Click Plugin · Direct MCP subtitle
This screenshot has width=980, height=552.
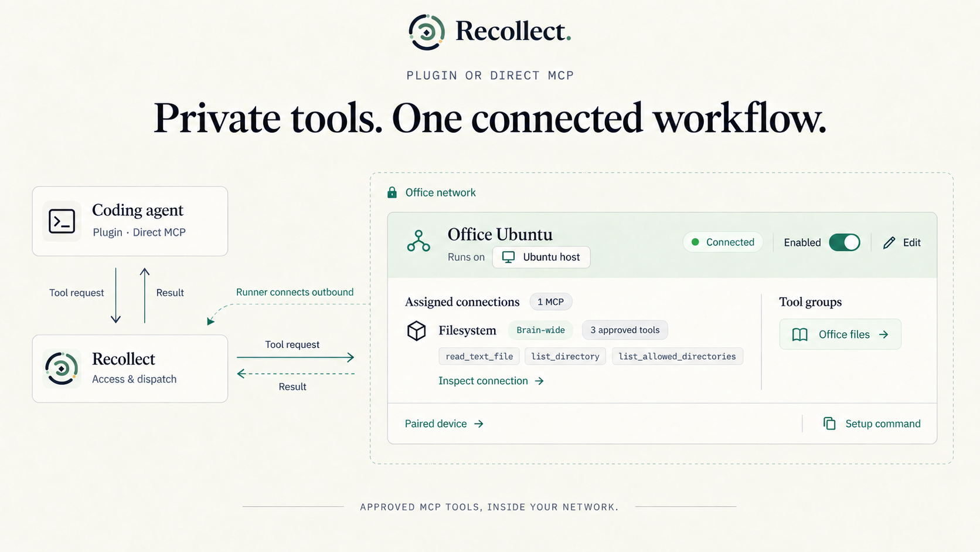[139, 232]
